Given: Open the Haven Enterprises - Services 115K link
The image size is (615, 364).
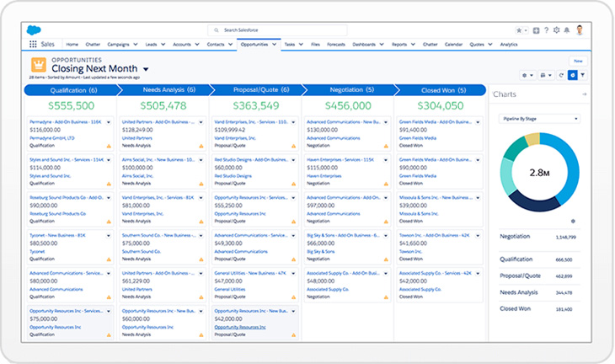Looking at the screenshot, I should tap(340, 159).
